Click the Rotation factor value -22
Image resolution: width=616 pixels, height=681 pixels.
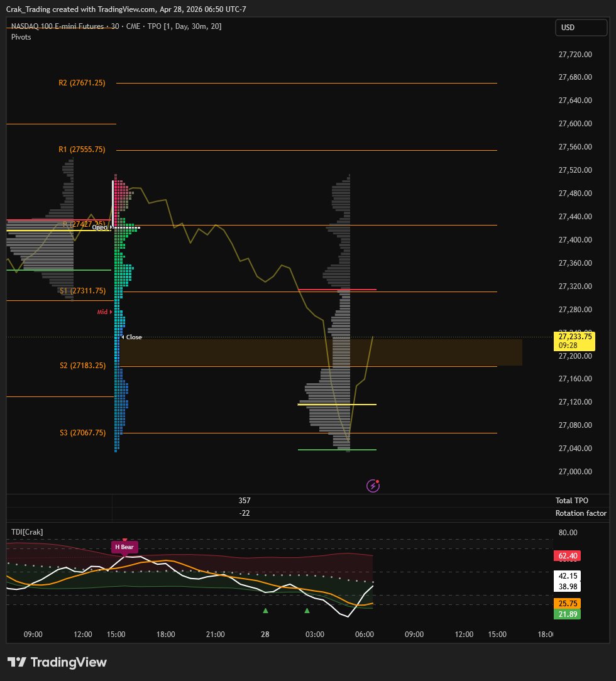click(244, 513)
